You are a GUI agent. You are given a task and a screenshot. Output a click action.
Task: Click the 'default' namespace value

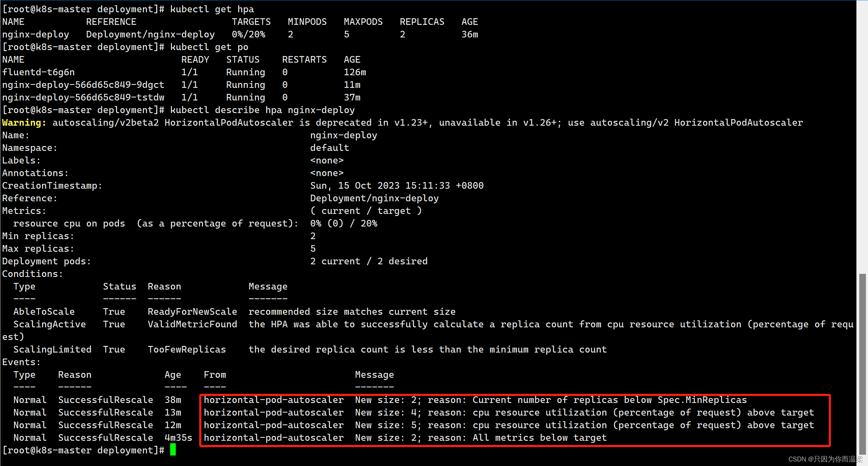[x=330, y=148]
